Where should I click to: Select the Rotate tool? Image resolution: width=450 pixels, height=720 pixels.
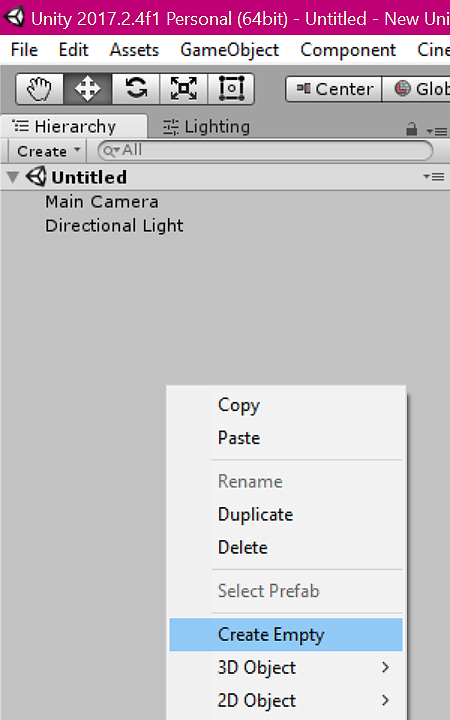point(136,89)
